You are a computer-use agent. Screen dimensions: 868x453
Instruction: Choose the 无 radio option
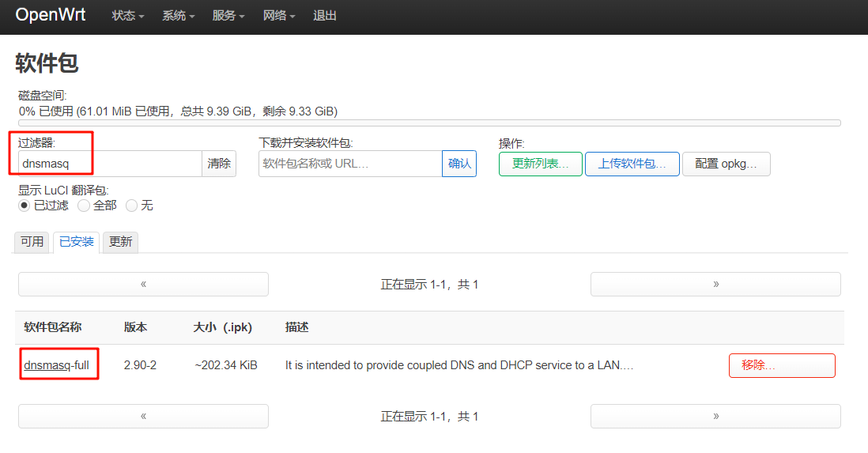coord(131,206)
